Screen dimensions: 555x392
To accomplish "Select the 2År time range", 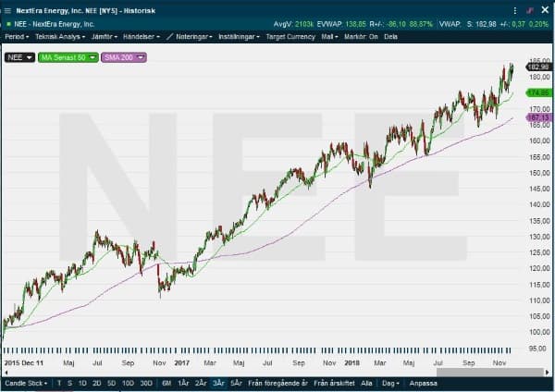I will click(201, 383).
